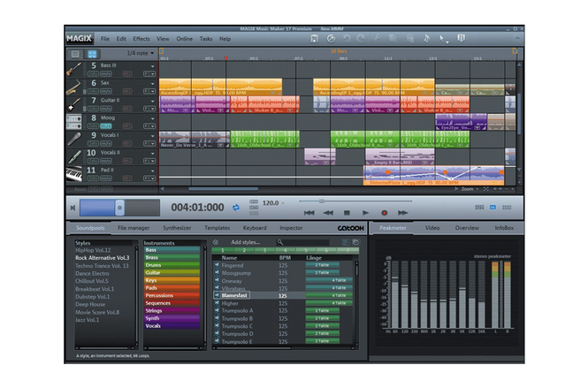
Task: Click the search magnifier in Soundpools
Action: (280, 242)
